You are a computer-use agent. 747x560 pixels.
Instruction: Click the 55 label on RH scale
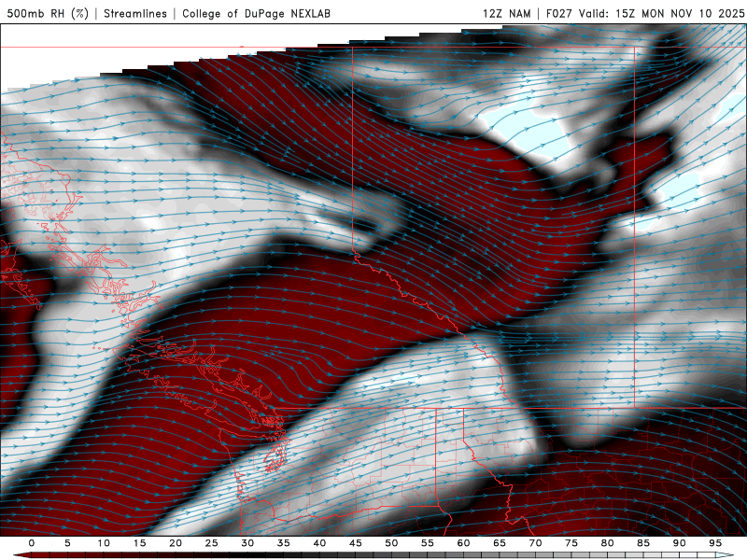click(428, 543)
